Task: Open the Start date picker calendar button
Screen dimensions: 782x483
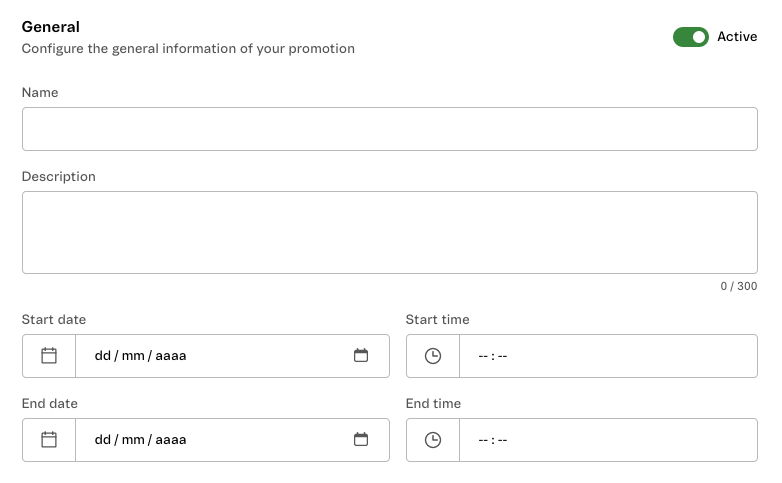Action: [x=361, y=356]
